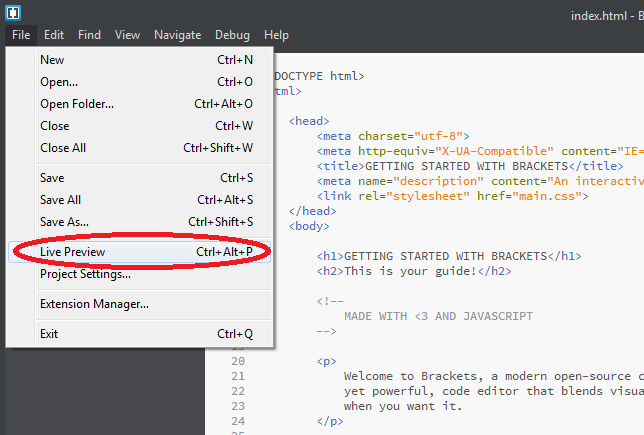Click the Brackets app logo icon
Viewport: 644px width, 435px height.
coord(13,13)
